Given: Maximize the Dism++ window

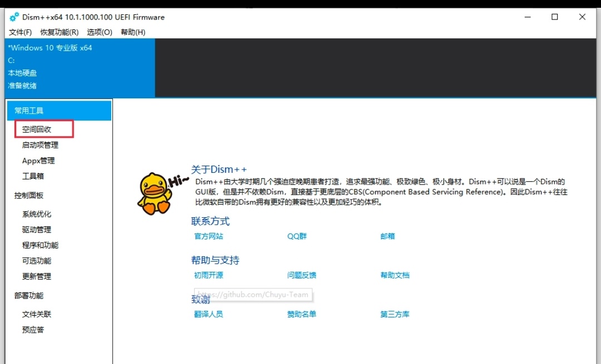Looking at the screenshot, I should (x=555, y=17).
